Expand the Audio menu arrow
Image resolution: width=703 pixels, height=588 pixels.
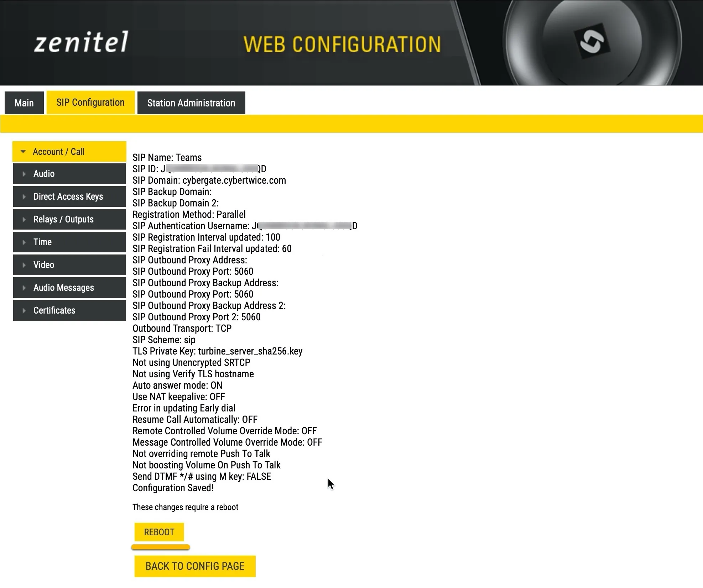pyautogui.click(x=24, y=174)
